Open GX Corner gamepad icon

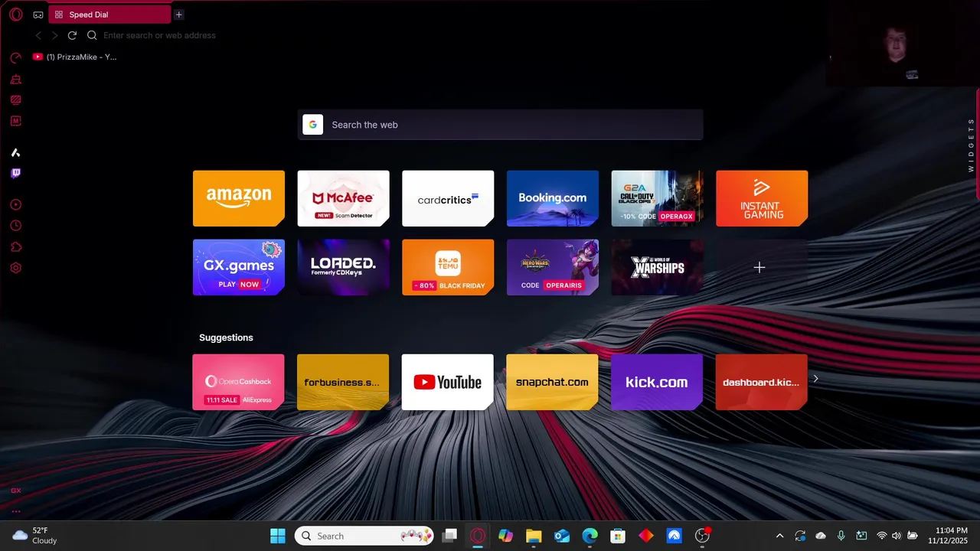pos(38,15)
